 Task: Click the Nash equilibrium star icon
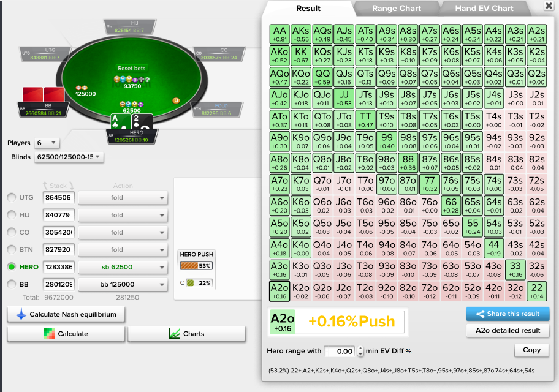21,314
